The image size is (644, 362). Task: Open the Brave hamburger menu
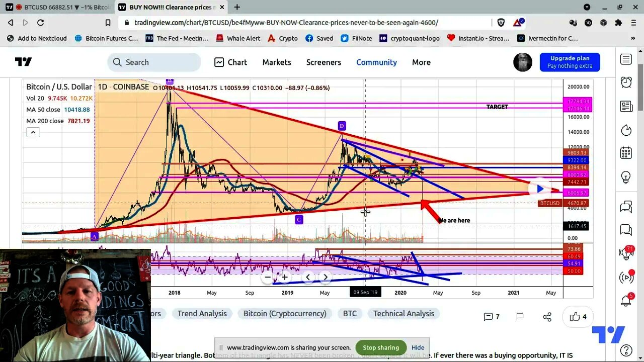(x=633, y=23)
